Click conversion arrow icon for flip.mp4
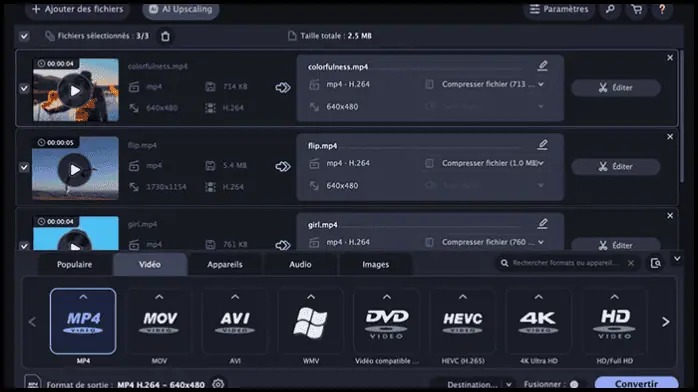 (x=283, y=166)
